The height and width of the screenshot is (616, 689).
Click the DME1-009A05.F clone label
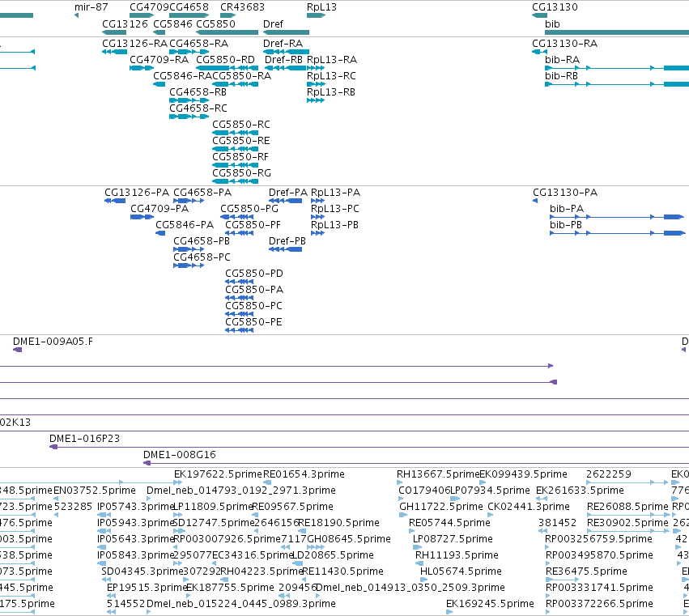coord(53,342)
